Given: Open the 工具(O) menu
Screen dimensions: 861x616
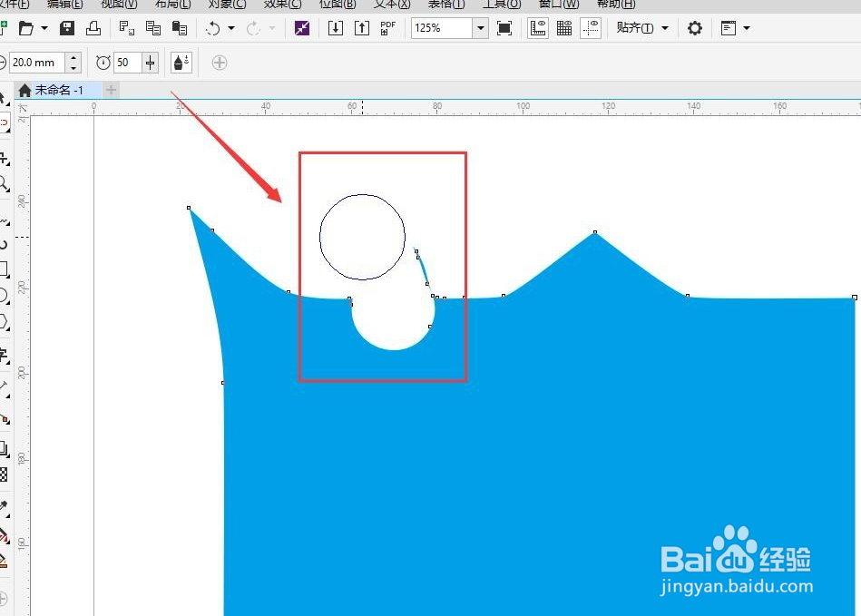Looking at the screenshot, I should pos(502,4).
